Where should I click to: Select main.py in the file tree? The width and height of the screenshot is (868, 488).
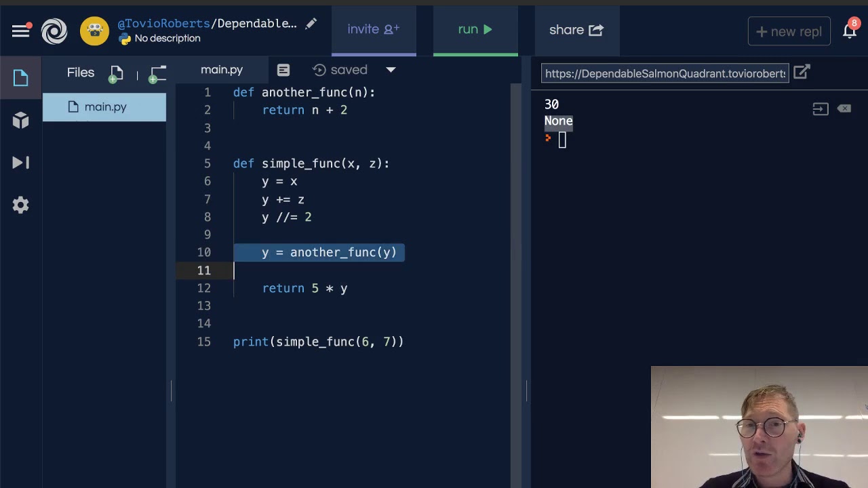(x=104, y=107)
